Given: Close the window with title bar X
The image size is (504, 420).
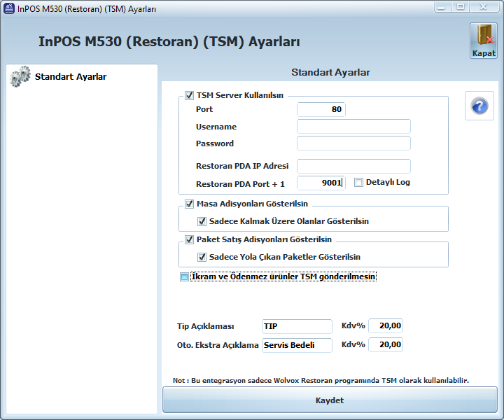Looking at the screenshot, I should pos(483,7).
